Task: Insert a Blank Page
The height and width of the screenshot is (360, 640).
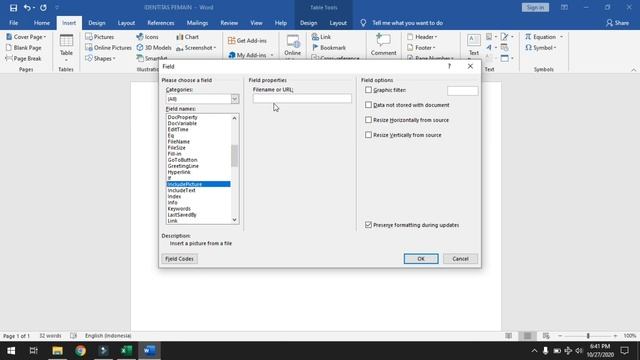Action: tap(24, 48)
